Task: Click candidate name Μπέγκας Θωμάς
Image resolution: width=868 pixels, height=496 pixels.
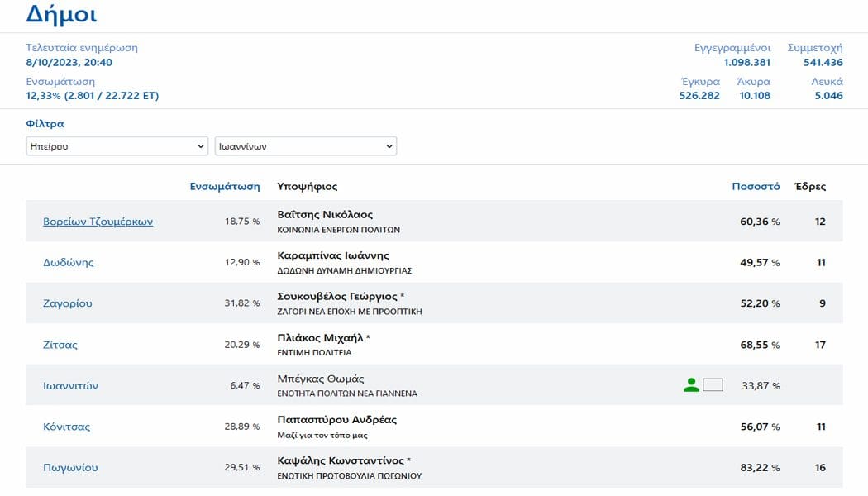Action: 321,379
